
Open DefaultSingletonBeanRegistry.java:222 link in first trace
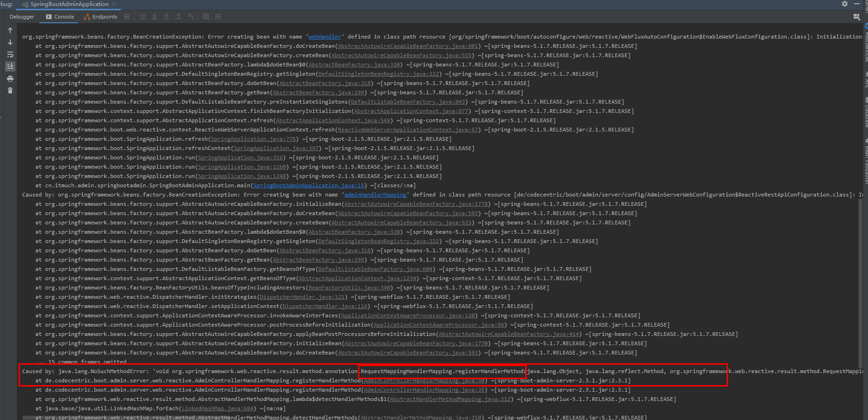[378, 74]
